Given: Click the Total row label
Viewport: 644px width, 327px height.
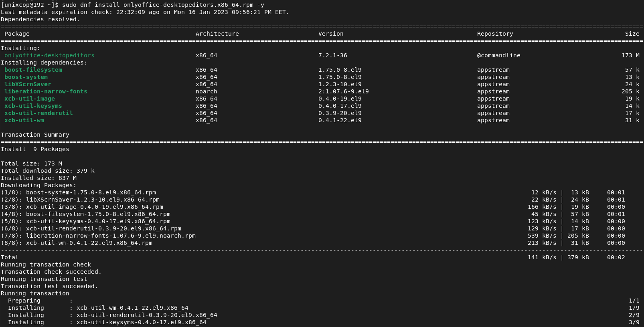Looking at the screenshot, I should pyautogui.click(x=10, y=257).
